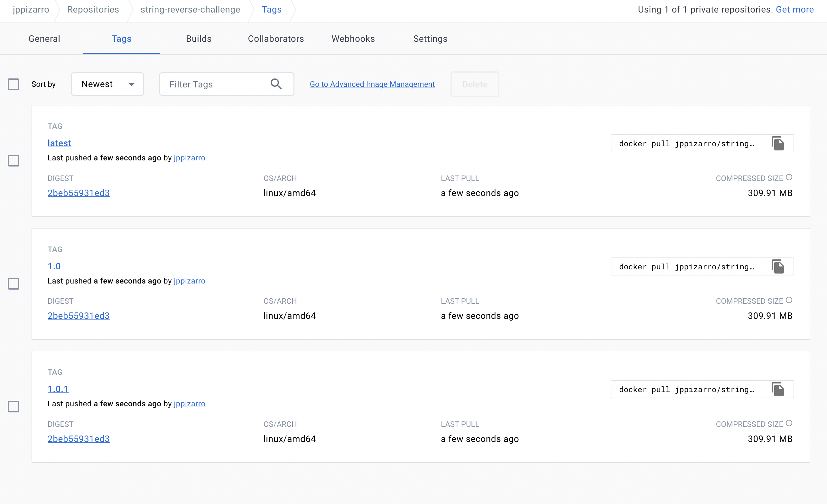Copy docker pull command for latest tag
This screenshot has height=504, width=827.
click(777, 144)
